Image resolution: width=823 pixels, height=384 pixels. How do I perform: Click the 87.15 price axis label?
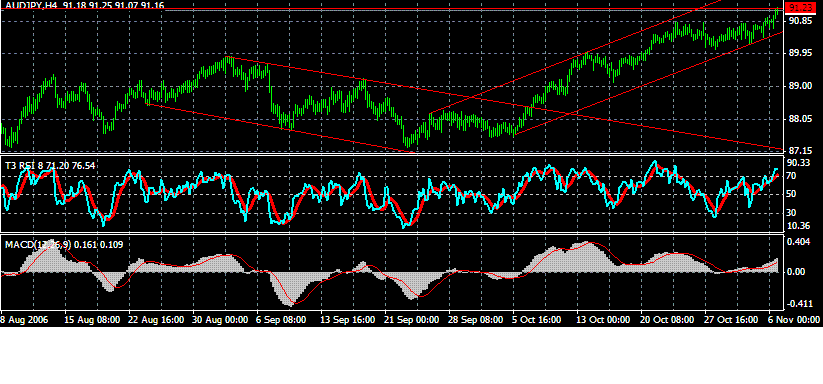(801, 150)
